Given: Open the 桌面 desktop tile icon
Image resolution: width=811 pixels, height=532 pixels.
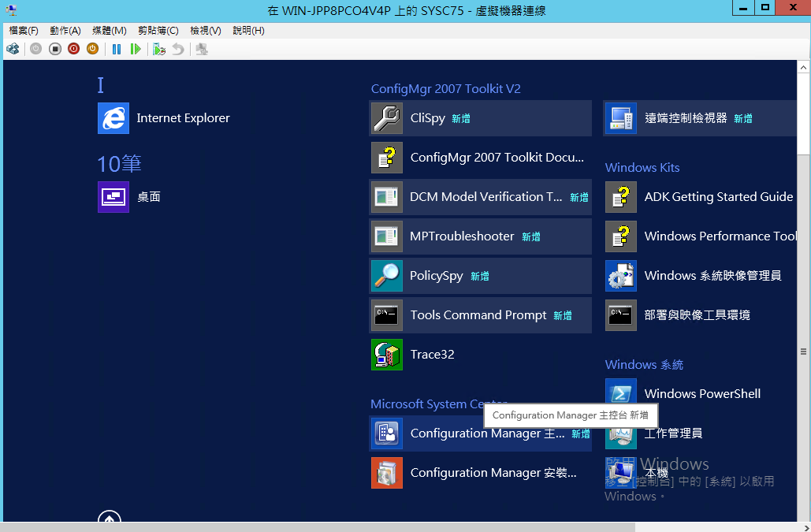Looking at the screenshot, I should tap(113, 197).
